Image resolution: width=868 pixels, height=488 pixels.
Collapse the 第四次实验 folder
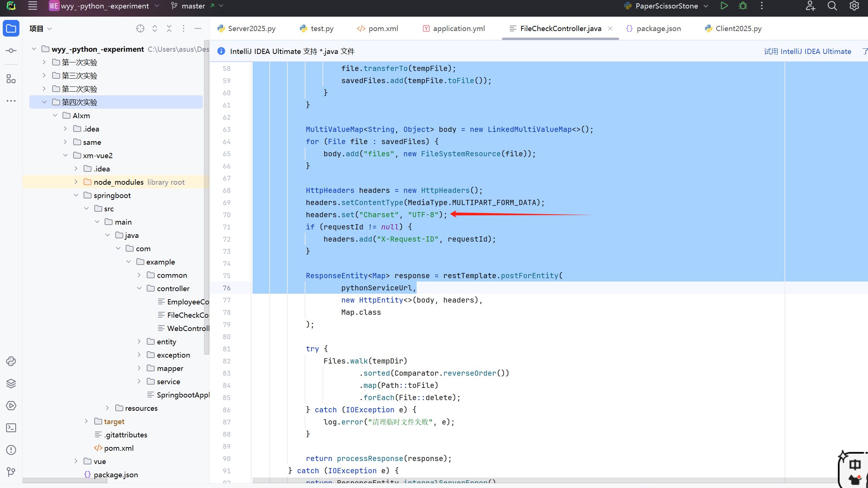point(44,102)
